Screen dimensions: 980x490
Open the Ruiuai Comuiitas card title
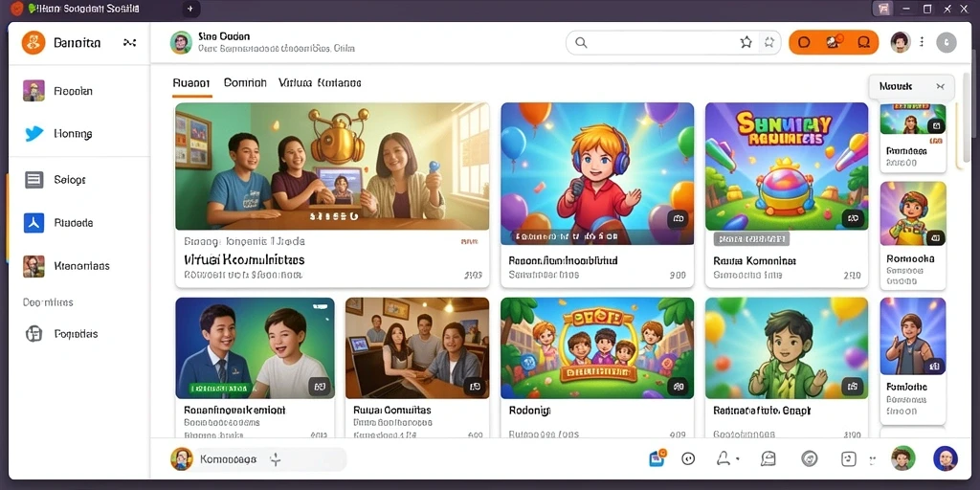391,411
